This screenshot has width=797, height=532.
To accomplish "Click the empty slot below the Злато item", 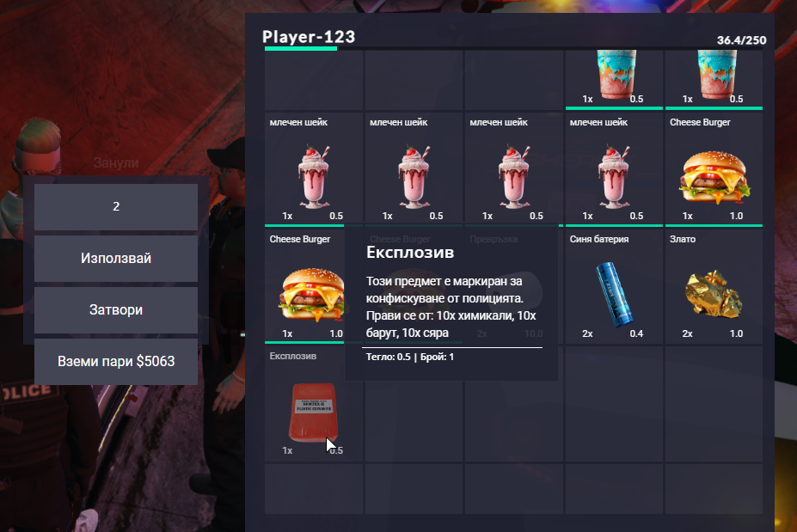I will coord(714,403).
